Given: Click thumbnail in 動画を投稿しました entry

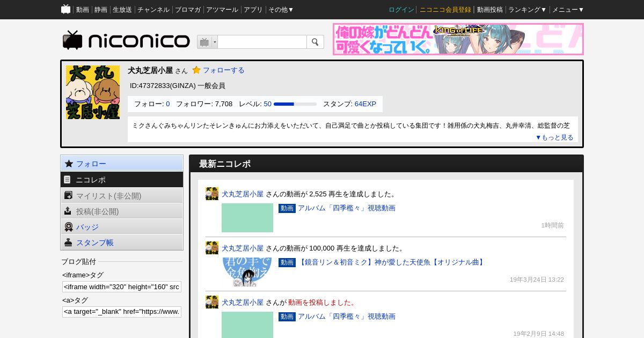Looking at the screenshot, I should click(x=247, y=325).
